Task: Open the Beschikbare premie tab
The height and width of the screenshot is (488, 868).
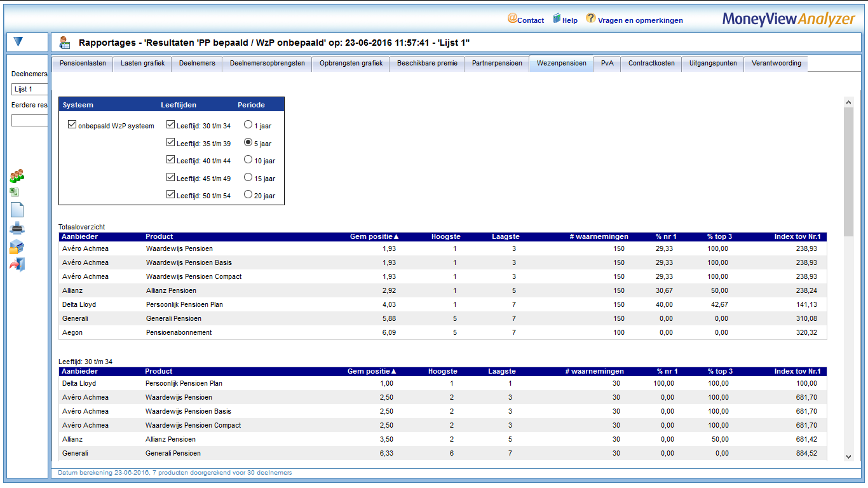Action: [x=427, y=64]
